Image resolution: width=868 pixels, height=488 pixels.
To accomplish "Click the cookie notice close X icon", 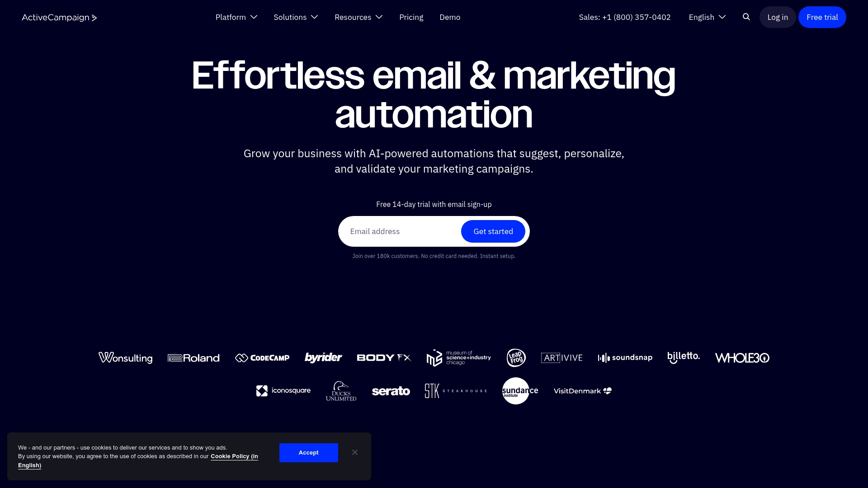I will (x=355, y=452).
